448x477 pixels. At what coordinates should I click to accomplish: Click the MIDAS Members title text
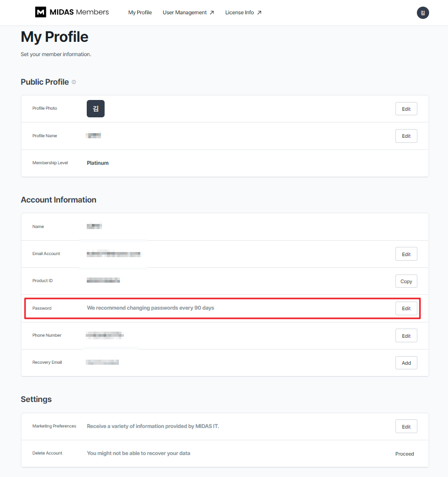click(79, 12)
